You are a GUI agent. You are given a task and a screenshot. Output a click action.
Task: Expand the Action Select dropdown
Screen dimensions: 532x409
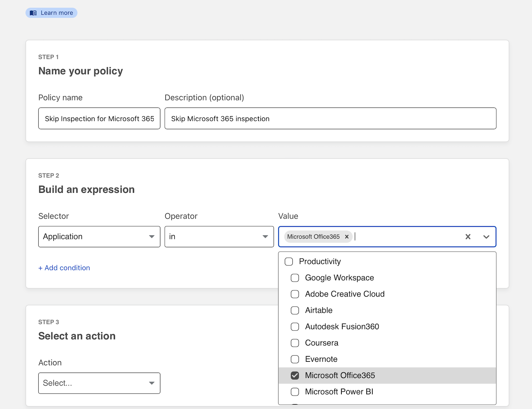pos(99,383)
